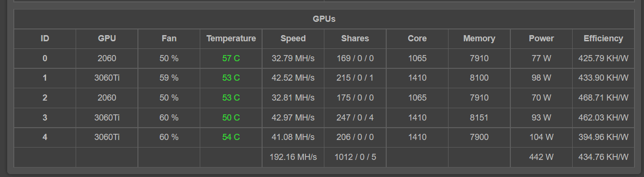The image size is (644, 177).
Task: Select the 468.71 KH/W efficiency value
Action: point(603,98)
